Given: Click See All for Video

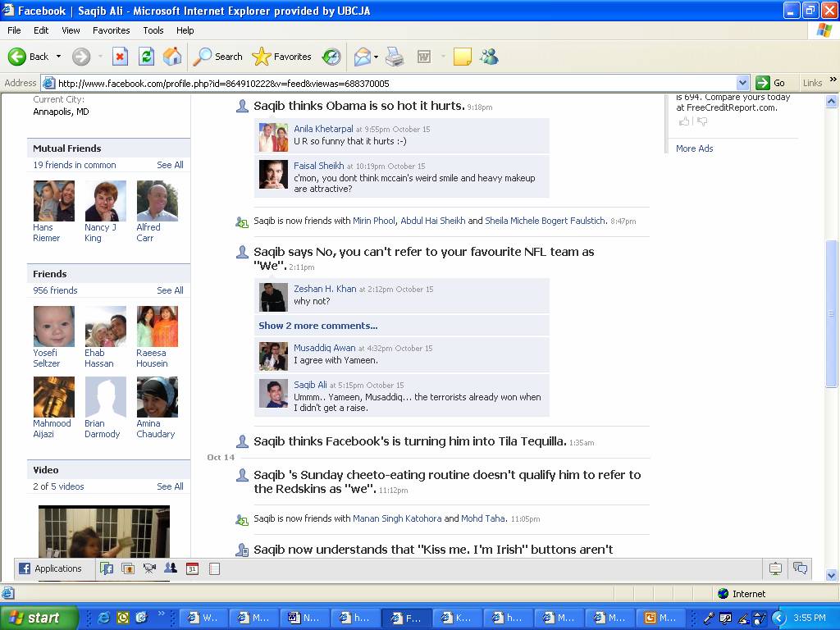Looking at the screenshot, I should click(170, 486).
